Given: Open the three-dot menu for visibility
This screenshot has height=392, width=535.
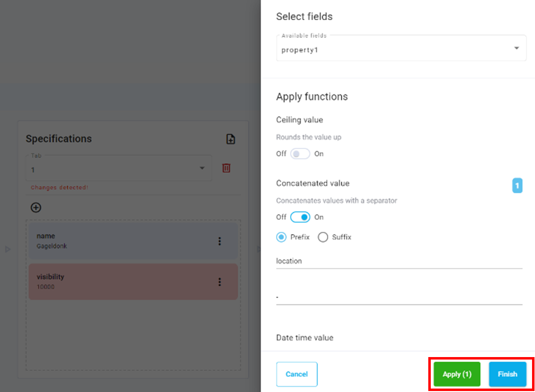Looking at the screenshot, I should click(x=220, y=282).
